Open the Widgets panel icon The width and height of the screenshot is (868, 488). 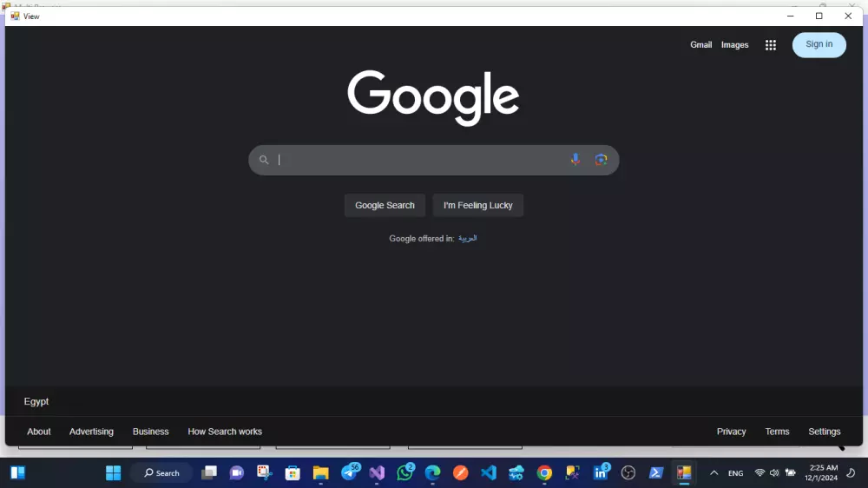tap(17, 473)
